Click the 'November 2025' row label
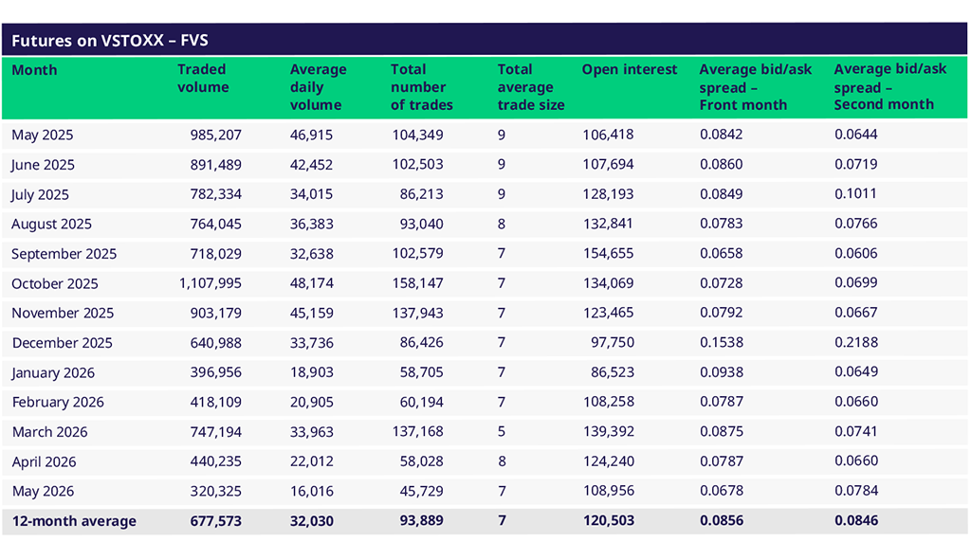The image size is (971, 560). (63, 313)
